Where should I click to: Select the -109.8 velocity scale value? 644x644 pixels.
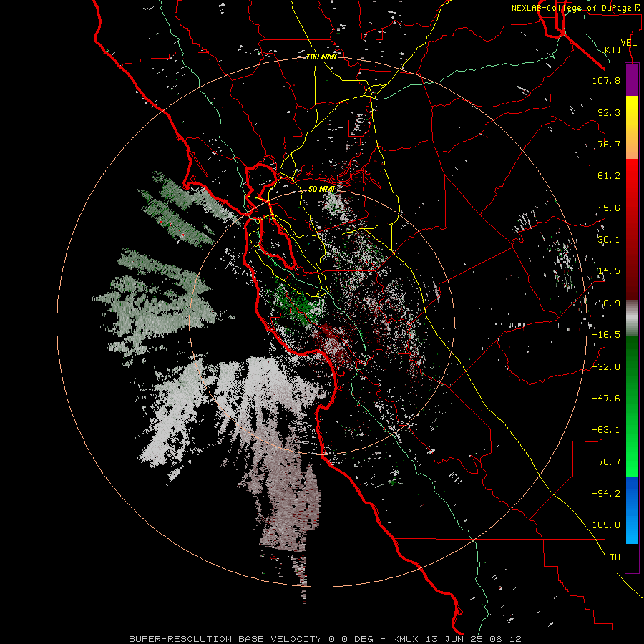(603, 525)
